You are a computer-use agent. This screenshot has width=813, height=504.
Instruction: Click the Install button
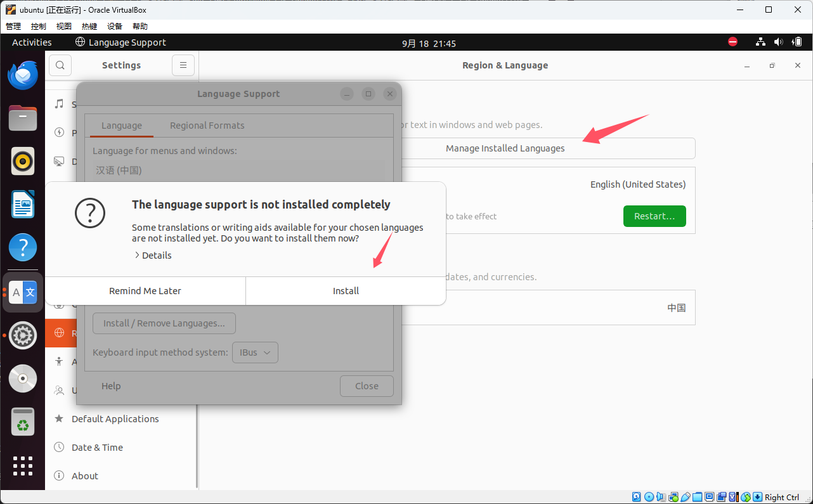pos(346,291)
